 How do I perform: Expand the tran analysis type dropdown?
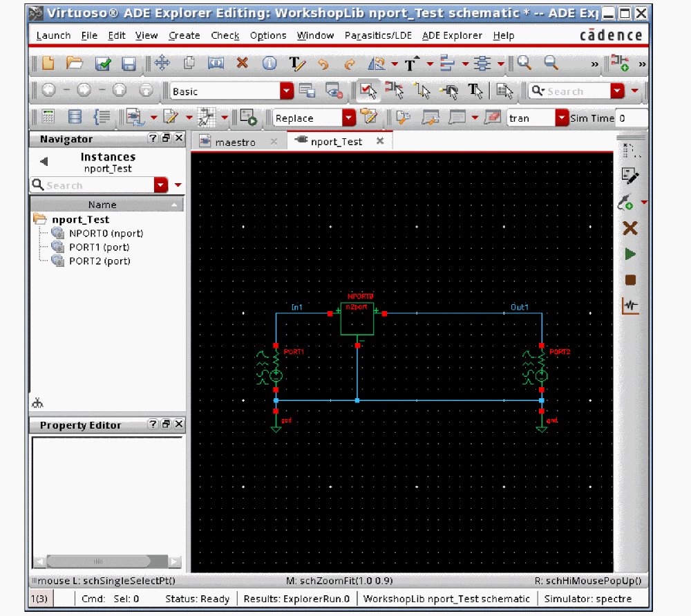point(562,118)
